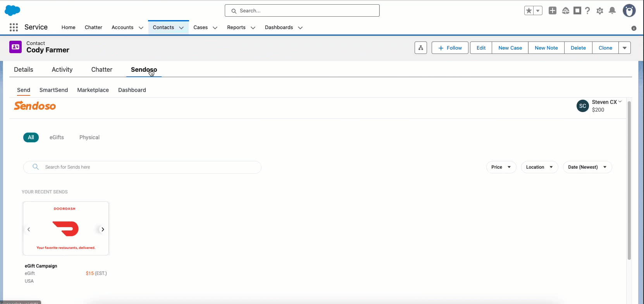Follow the Cody Farmer contact
Viewport: 644px width, 304px height.
tap(450, 48)
